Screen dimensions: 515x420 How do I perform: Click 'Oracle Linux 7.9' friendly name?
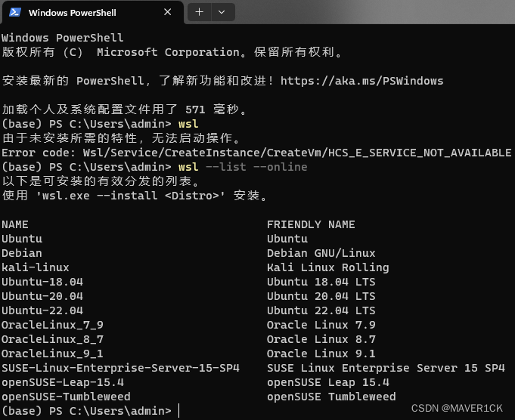[x=321, y=325]
